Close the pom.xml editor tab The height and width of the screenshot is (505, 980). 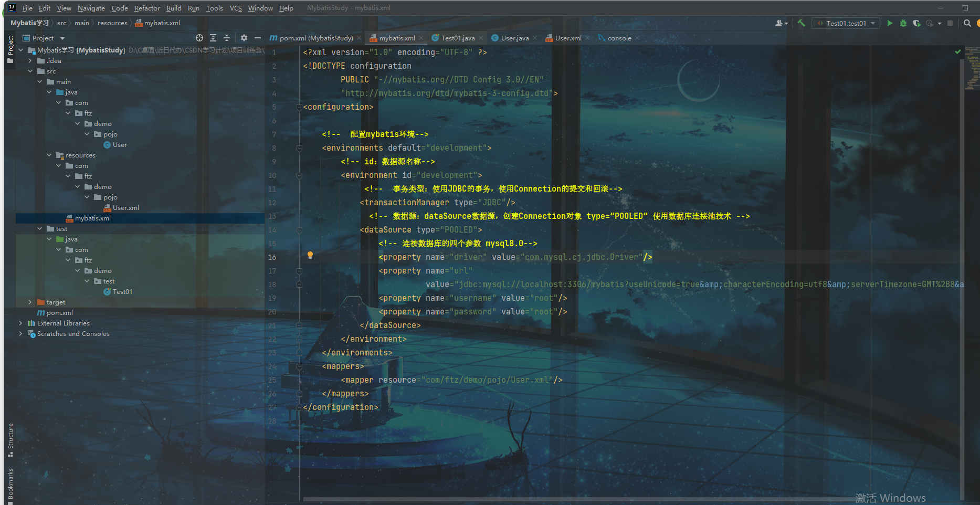pyautogui.click(x=359, y=38)
